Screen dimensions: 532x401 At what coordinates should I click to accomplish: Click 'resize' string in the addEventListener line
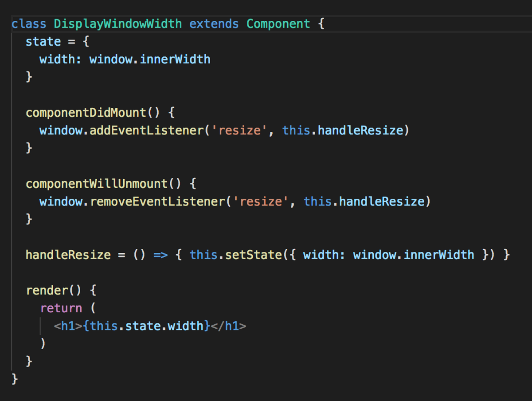point(239,130)
